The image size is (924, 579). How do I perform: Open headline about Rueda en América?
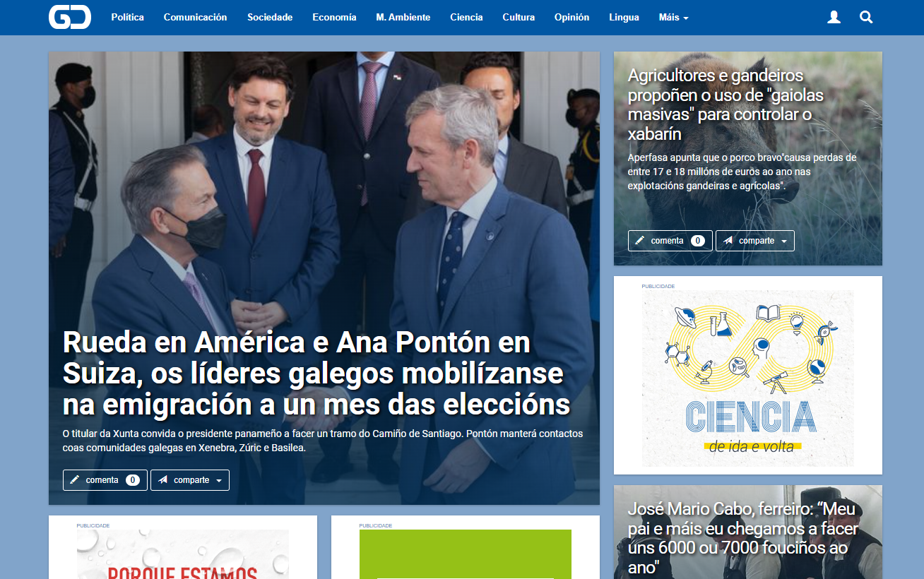tap(316, 374)
